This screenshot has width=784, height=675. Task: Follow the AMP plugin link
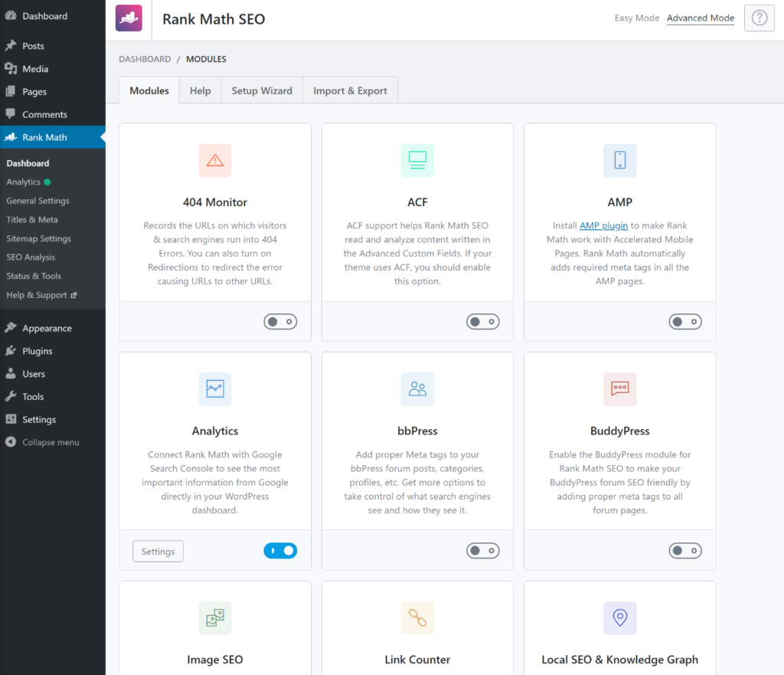tap(603, 226)
